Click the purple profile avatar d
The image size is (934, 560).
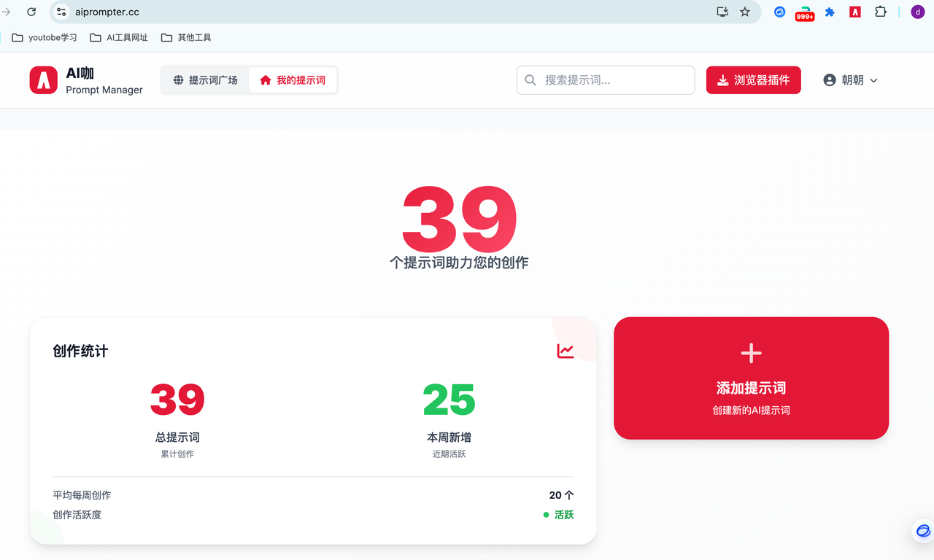(917, 12)
